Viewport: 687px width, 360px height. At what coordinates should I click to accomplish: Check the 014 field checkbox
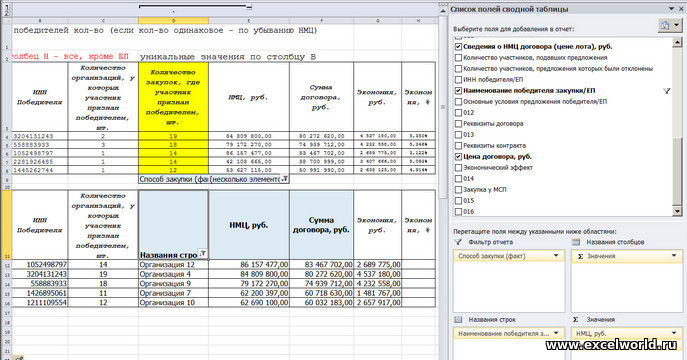458,179
